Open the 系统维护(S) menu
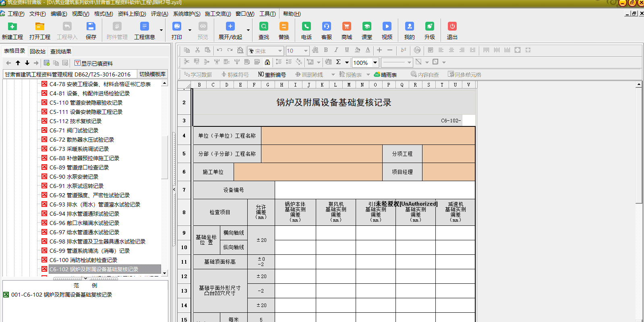Viewport: 644px width, 322px height. (x=187, y=14)
